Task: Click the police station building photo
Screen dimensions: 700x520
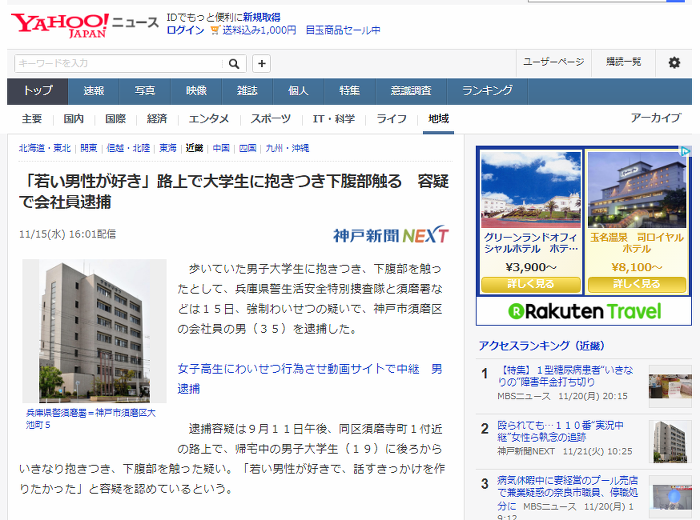Action: [x=94, y=331]
